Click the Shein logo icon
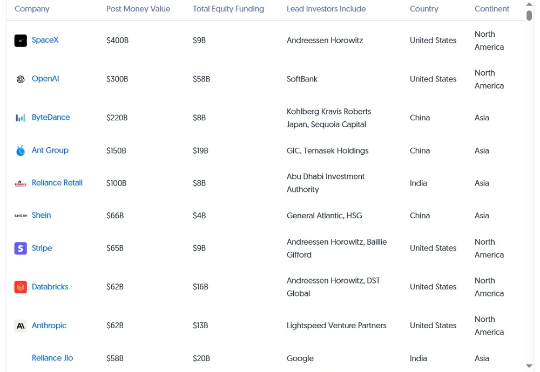Image resolution: width=540 pixels, height=372 pixels. click(x=20, y=216)
